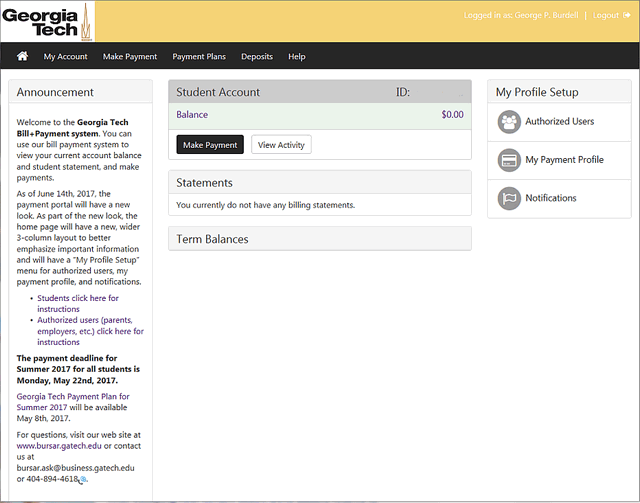This screenshot has width=640, height=503.
Task: Click the phone icon after 404-894-4618
Action: tap(82, 479)
